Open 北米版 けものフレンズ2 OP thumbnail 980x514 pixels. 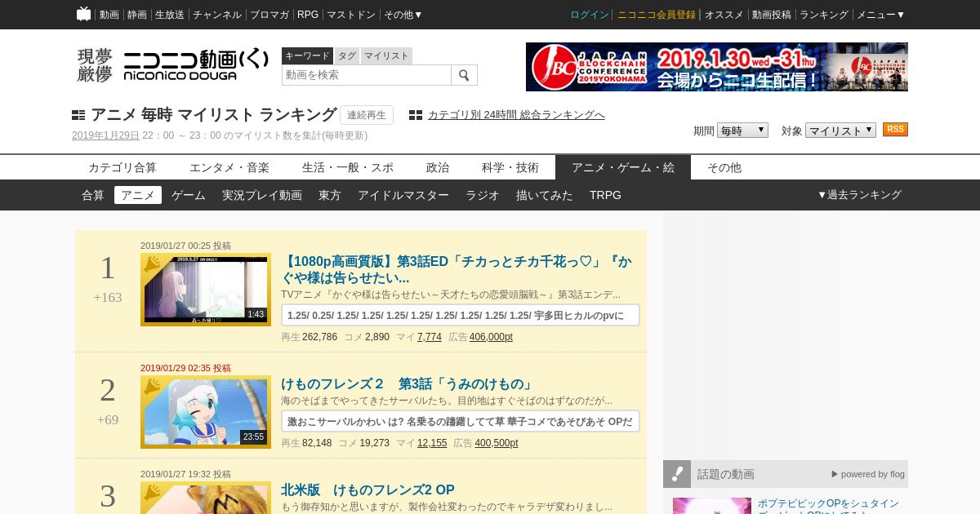(206, 498)
